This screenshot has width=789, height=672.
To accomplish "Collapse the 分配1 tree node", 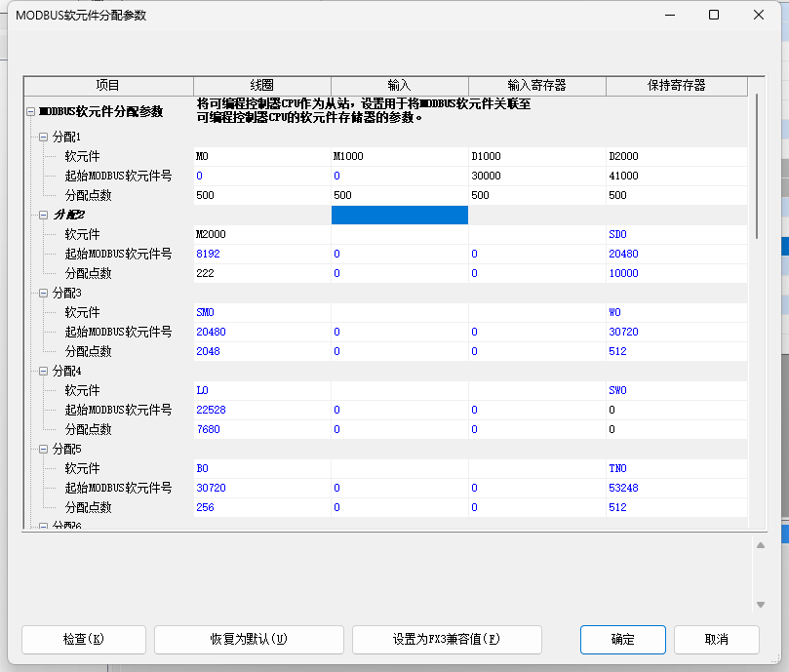I will [43, 137].
